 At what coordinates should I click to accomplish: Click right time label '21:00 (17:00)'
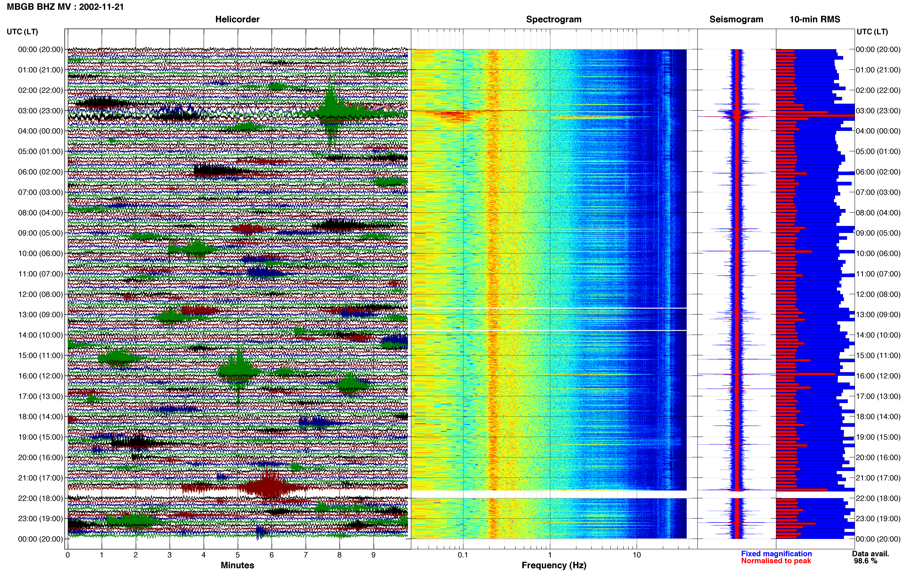click(878, 478)
